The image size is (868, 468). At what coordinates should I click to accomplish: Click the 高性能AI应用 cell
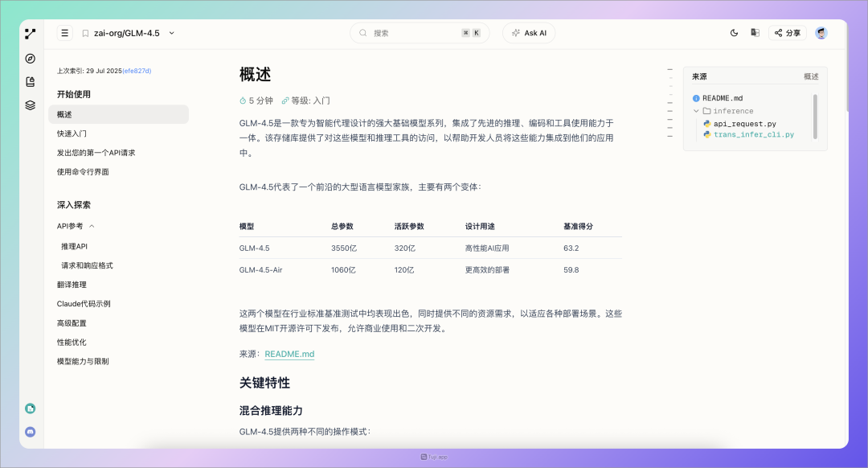(486, 248)
